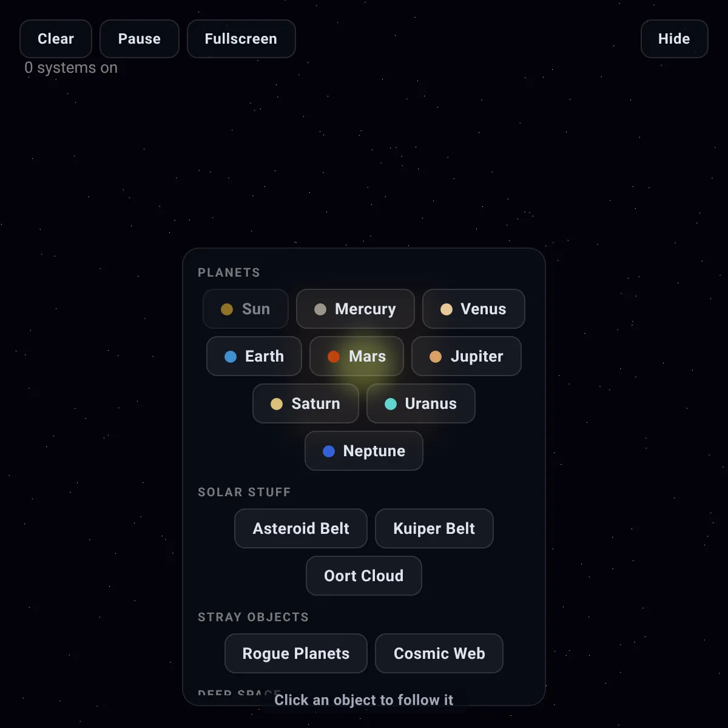Click the gray Mercury dot icon
This screenshot has width=728, height=728.
(320, 309)
